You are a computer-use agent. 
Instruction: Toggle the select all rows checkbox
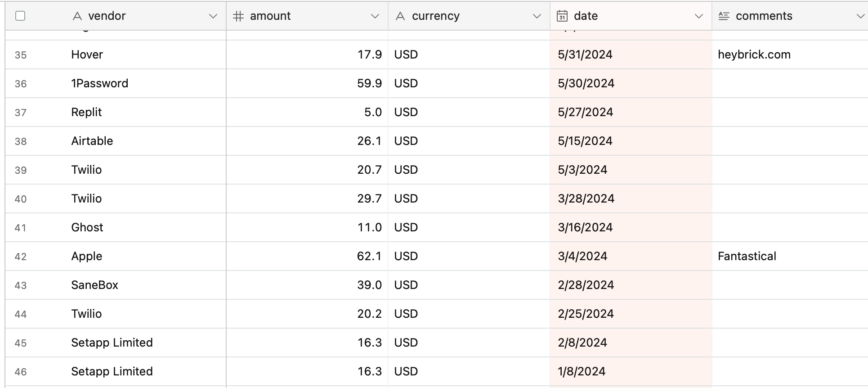point(20,16)
